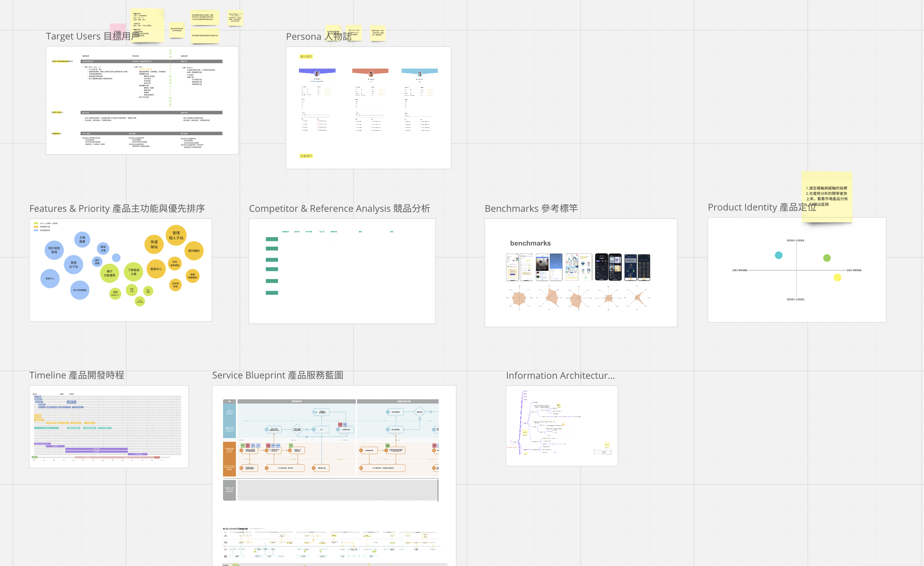The height and width of the screenshot is (566, 924).
Task: Click the green '了解套版方案' bubble
Action: coord(133,272)
